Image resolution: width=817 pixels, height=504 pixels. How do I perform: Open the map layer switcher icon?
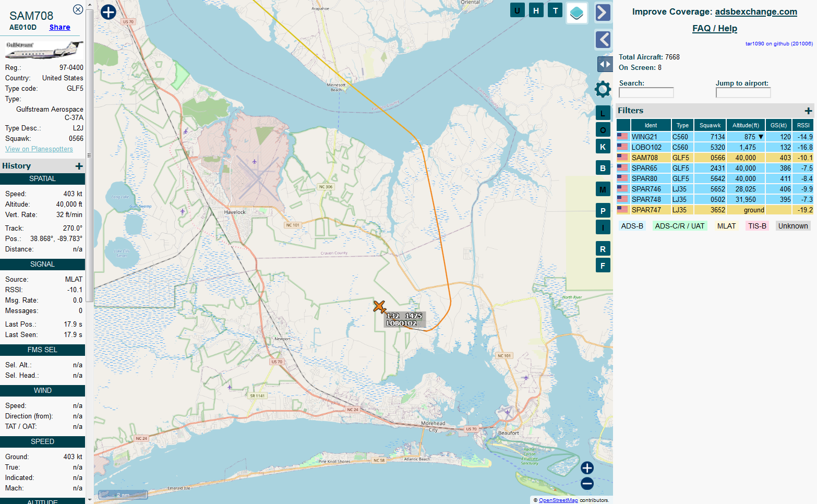(576, 13)
